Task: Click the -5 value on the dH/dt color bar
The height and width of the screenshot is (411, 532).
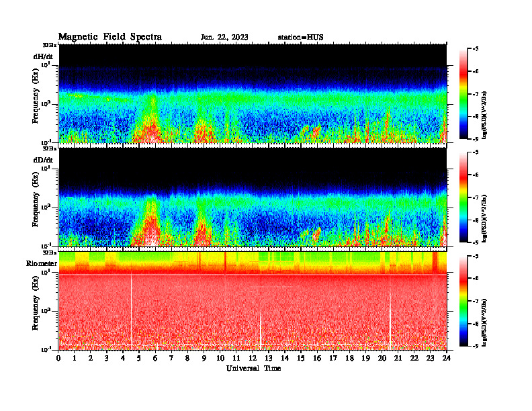Action: [x=476, y=49]
